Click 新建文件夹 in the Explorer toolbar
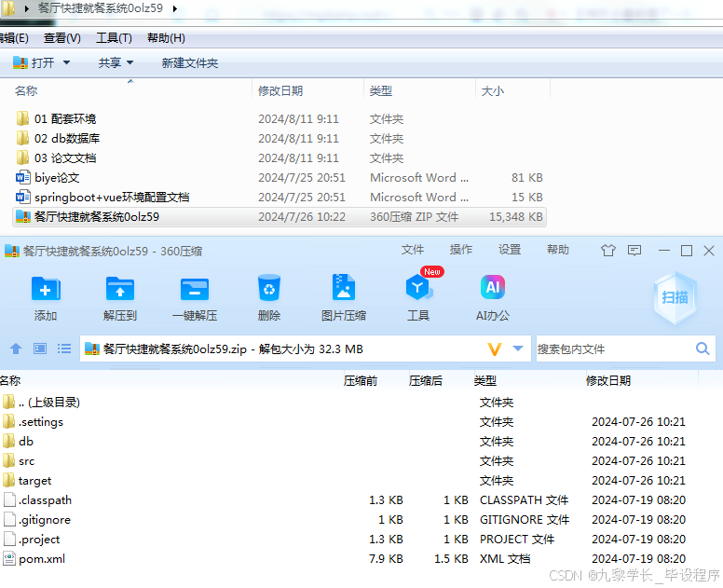 point(189,62)
